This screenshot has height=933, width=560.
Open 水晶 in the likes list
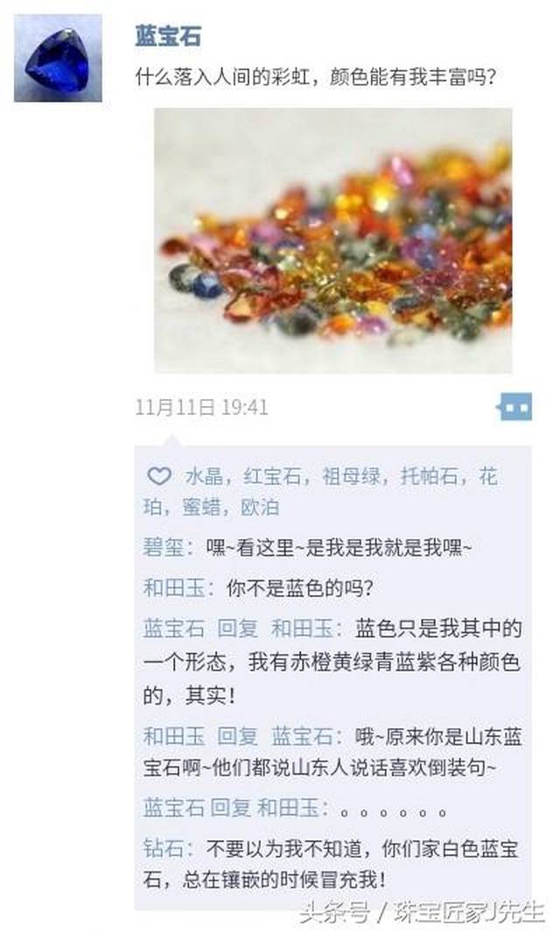tap(204, 477)
